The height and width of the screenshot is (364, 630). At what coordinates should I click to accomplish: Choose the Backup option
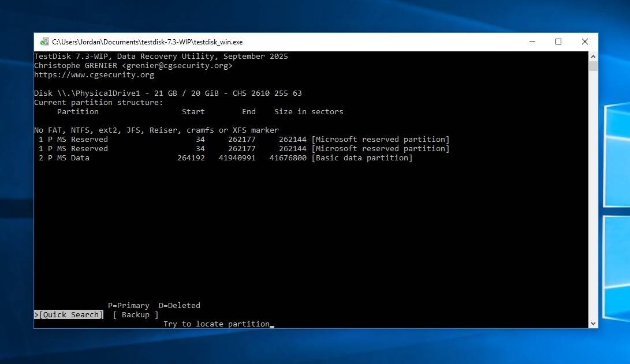[x=136, y=315]
